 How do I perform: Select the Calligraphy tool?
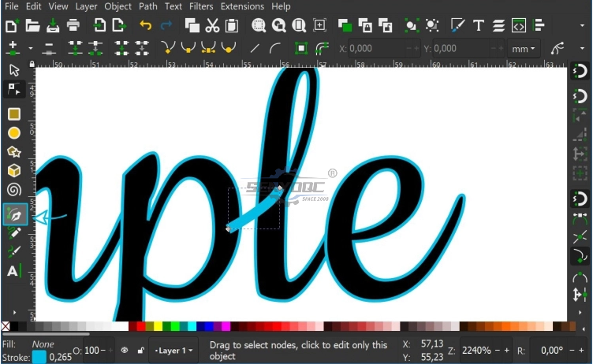tap(14, 251)
